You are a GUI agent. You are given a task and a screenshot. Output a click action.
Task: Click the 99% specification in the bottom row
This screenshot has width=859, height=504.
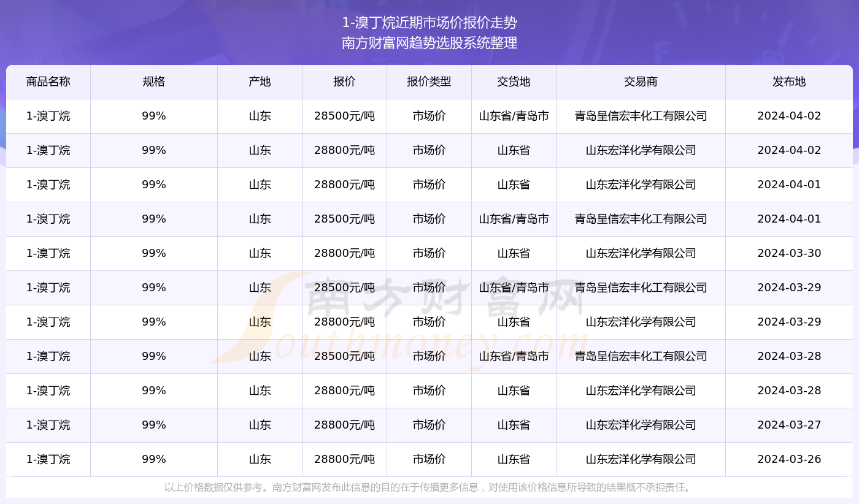[x=153, y=459]
